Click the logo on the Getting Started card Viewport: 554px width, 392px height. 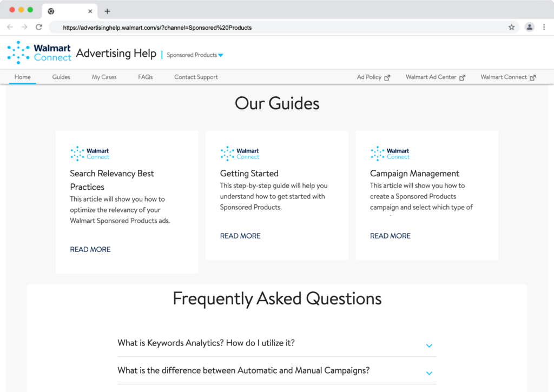pos(240,154)
